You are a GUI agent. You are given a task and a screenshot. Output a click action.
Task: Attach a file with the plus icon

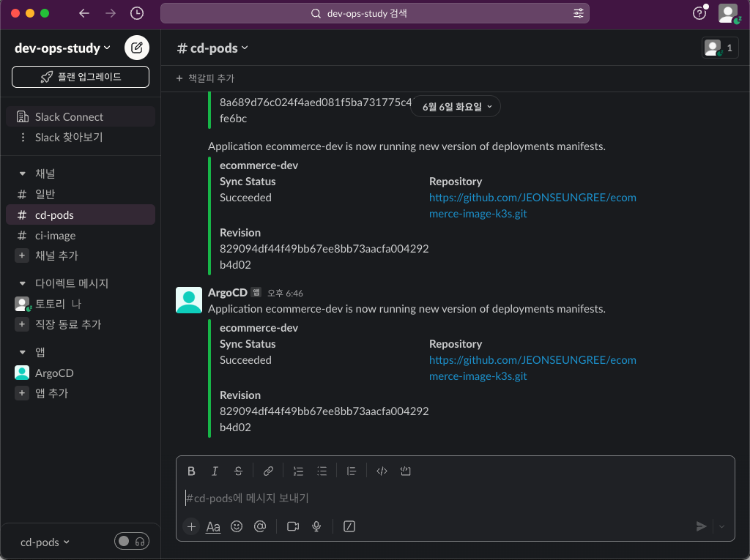(x=191, y=526)
